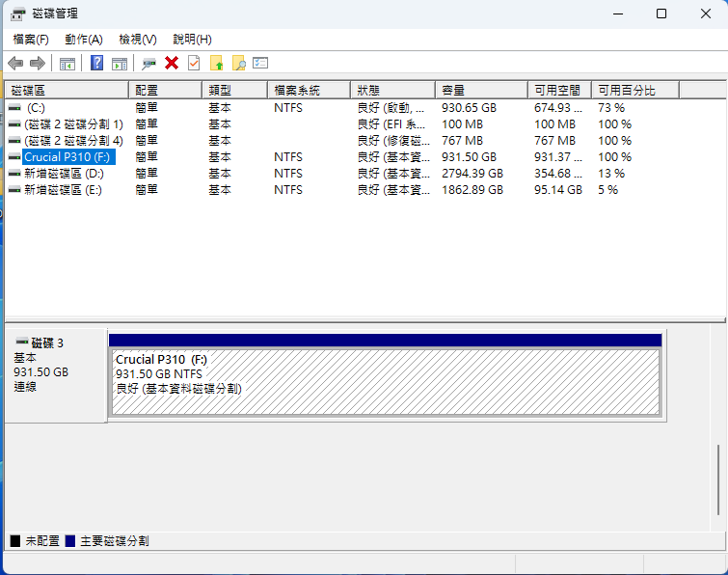This screenshot has height=575, width=728.
Task: Maximize the Disk Management window
Action: 661,14
